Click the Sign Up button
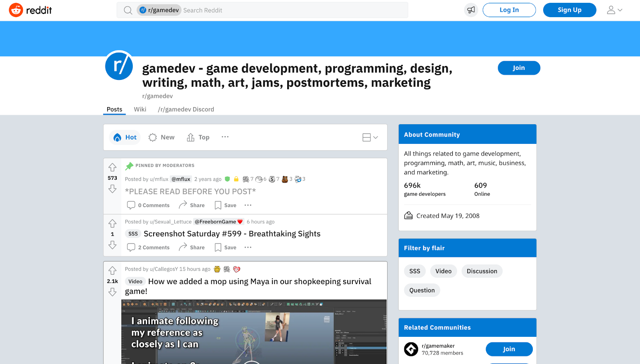 pyautogui.click(x=570, y=10)
